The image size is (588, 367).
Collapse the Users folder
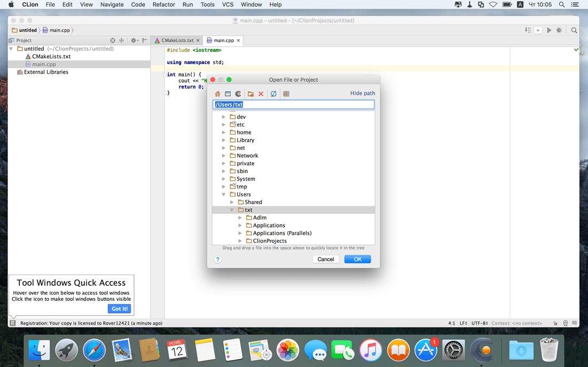coord(224,194)
